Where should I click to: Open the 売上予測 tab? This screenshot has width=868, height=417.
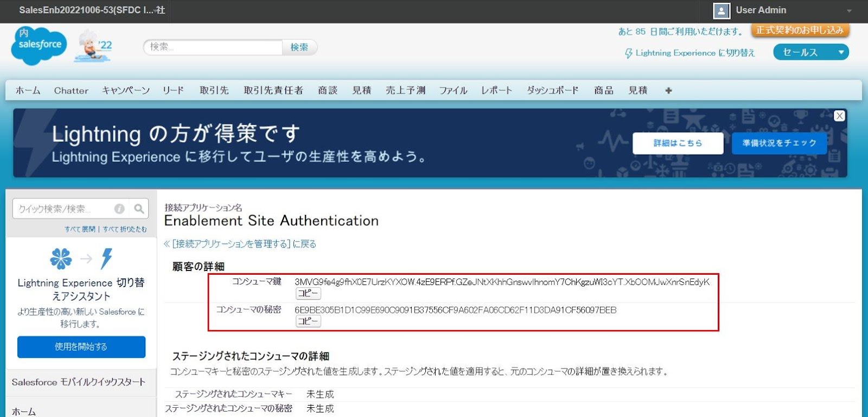pos(405,91)
